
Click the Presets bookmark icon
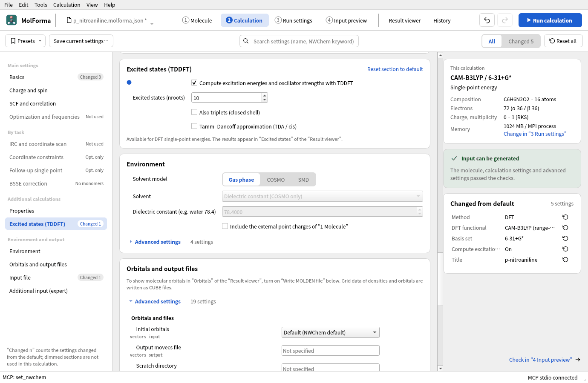13,41
